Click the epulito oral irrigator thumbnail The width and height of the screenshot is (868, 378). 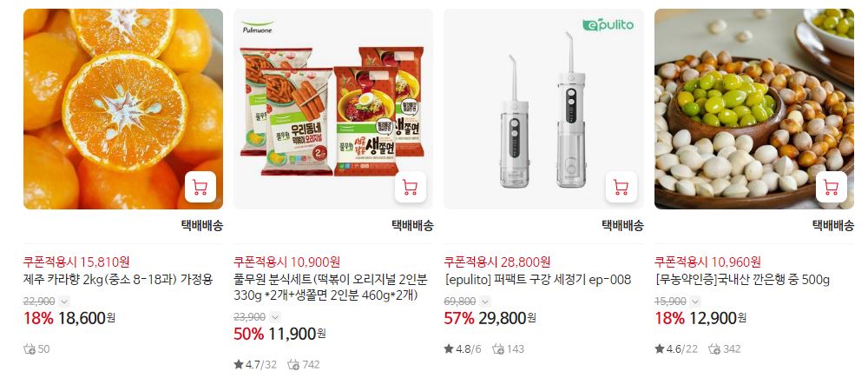[543, 109]
